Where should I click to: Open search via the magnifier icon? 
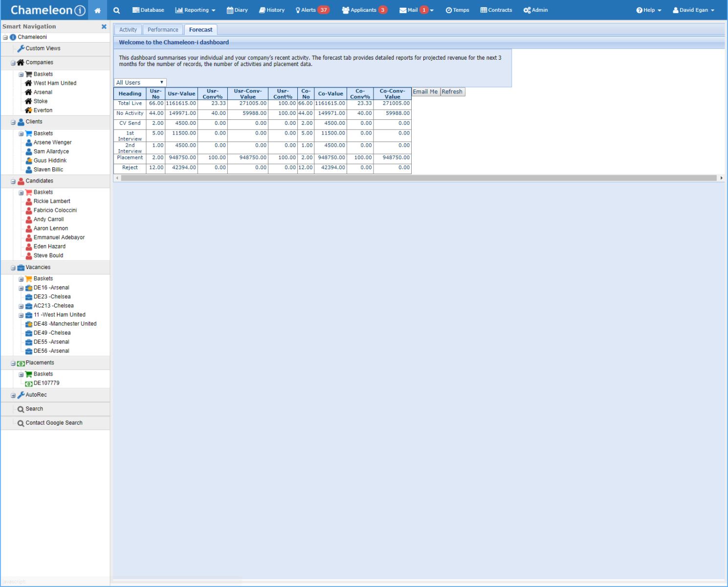[116, 10]
